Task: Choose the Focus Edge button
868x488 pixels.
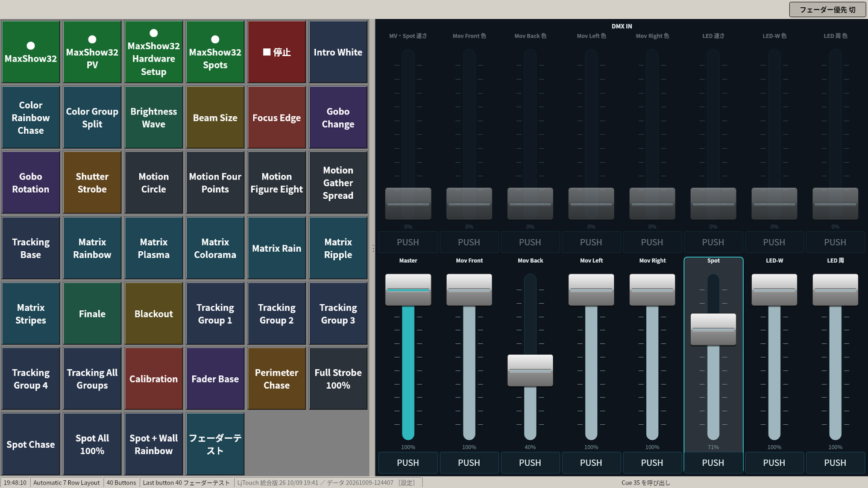Action: click(277, 117)
